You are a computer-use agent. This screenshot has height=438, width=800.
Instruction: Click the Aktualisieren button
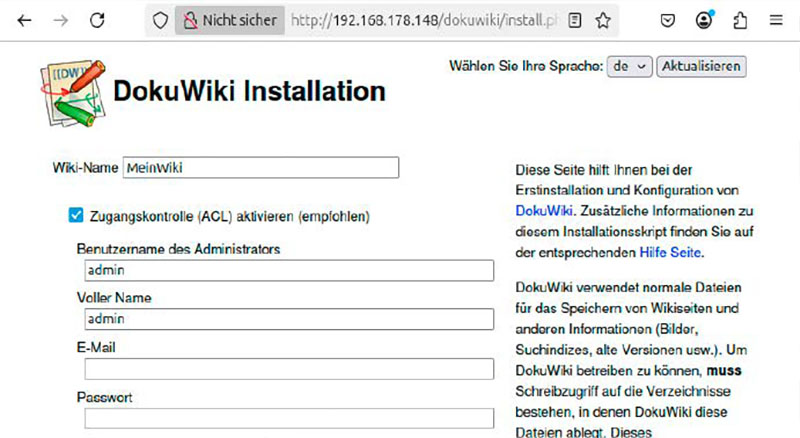[701, 67]
